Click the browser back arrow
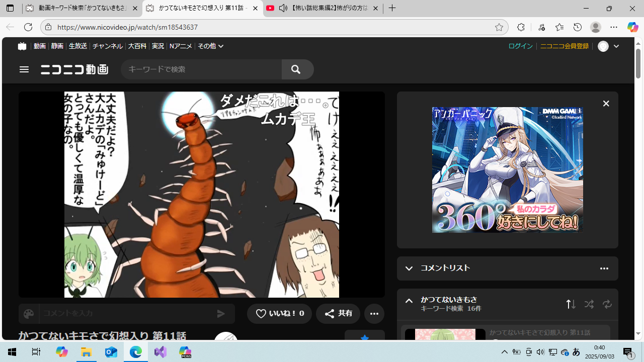Screen dimensions: 644x362 [10, 27]
